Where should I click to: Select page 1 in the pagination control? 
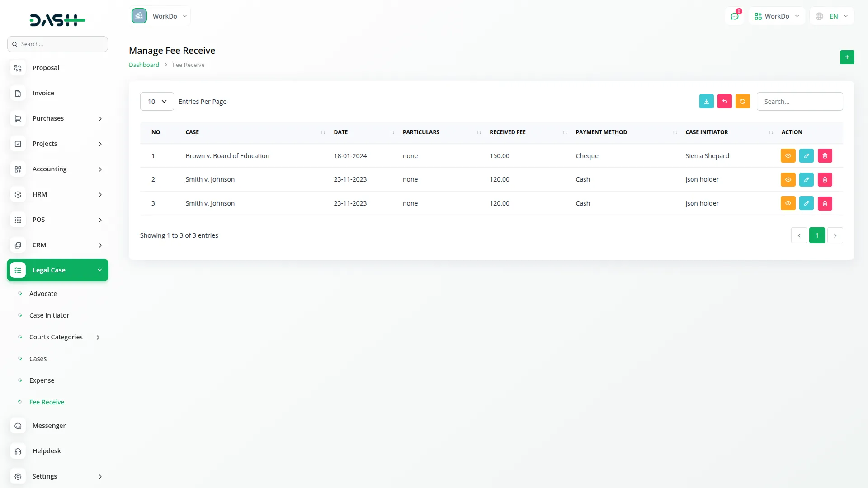(x=817, y=235)
